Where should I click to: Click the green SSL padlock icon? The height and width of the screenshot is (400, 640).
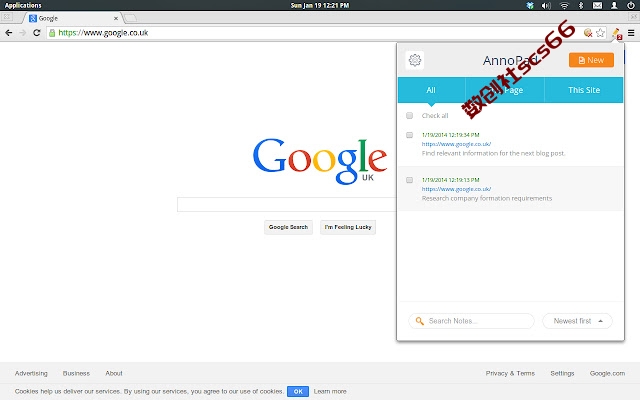click(52, 33)
